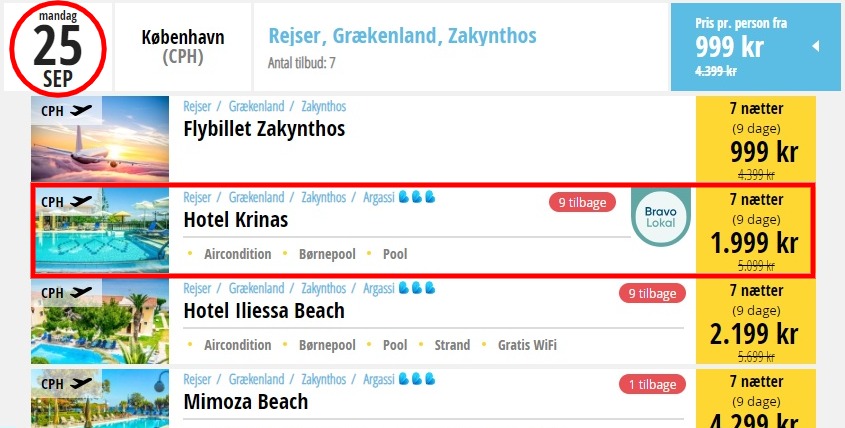Select the 1.999 kr price box
The height and width of the screenshot is (428, 845).
click(x=756, y=231)
